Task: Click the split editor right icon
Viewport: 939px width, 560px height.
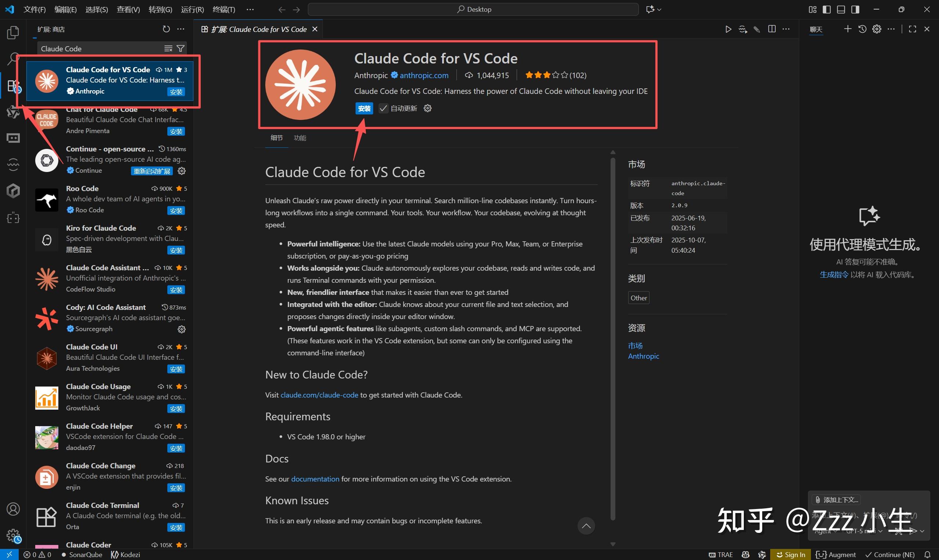Action: pyautogui.click(x=772, y=29)
